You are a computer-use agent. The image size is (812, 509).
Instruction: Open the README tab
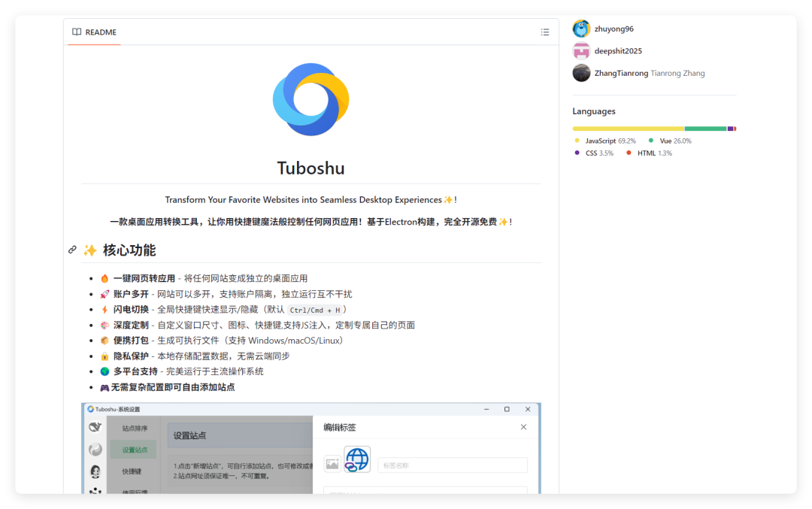[x=94, y=32]
